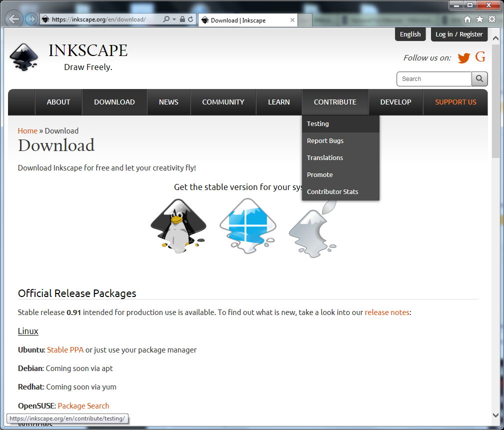504x430 pixels.
Task: Click the Refresh page icon
Action: 190,19
